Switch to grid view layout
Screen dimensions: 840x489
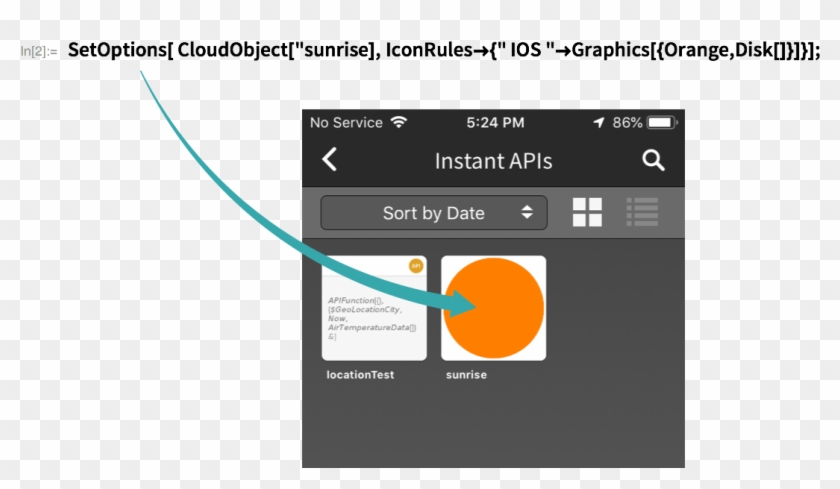tap(587, 212)
